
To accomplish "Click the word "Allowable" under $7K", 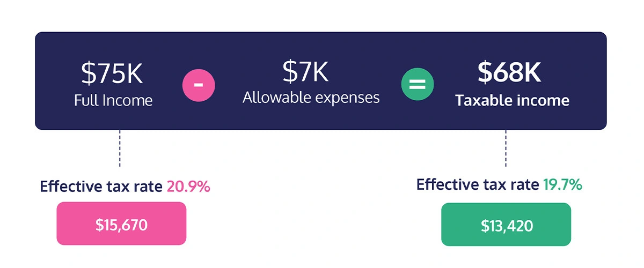I will (275, 98).
